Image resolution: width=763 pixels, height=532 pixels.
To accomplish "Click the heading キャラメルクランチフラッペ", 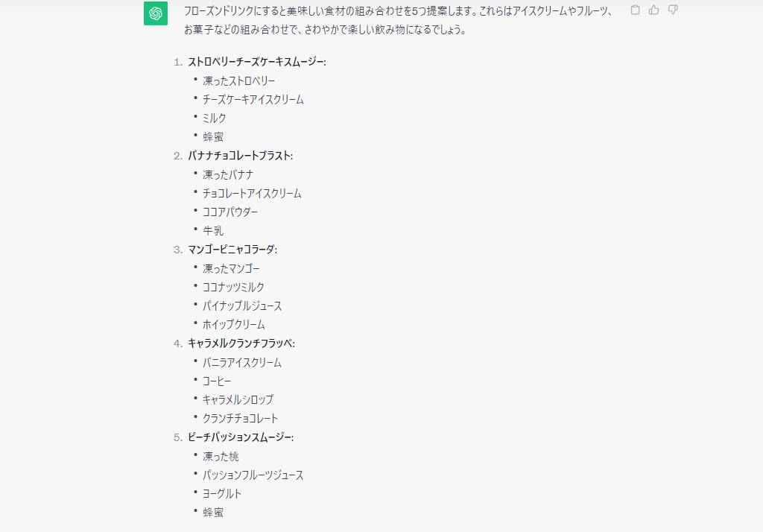I will [x=241, y=343].
